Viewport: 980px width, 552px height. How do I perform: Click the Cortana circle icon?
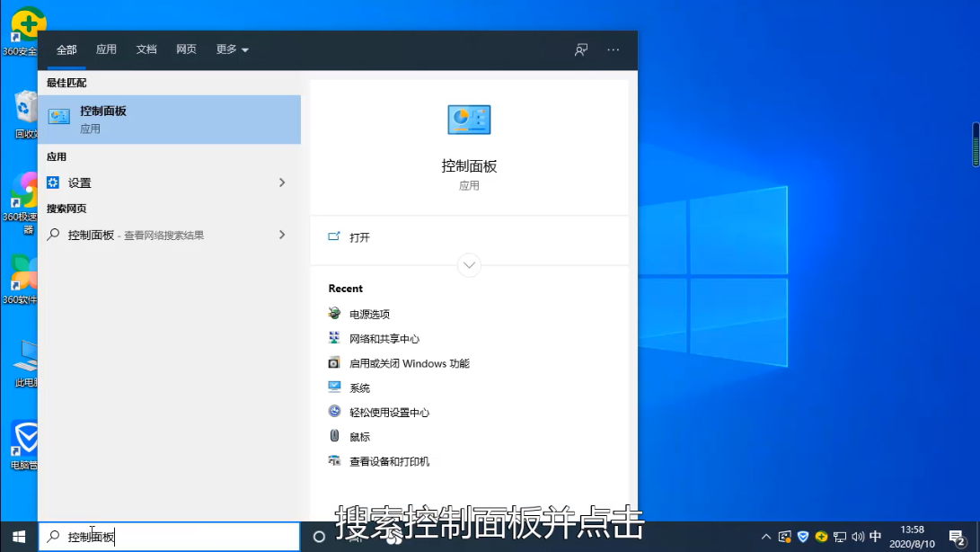[319, 537]
